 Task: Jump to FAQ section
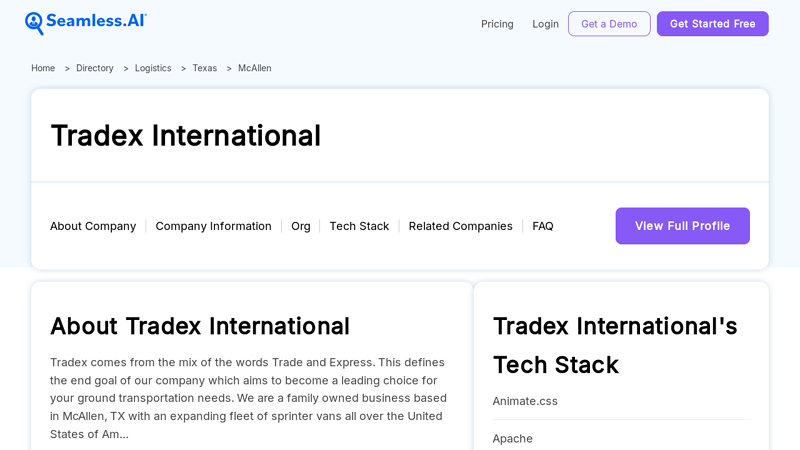542,226
